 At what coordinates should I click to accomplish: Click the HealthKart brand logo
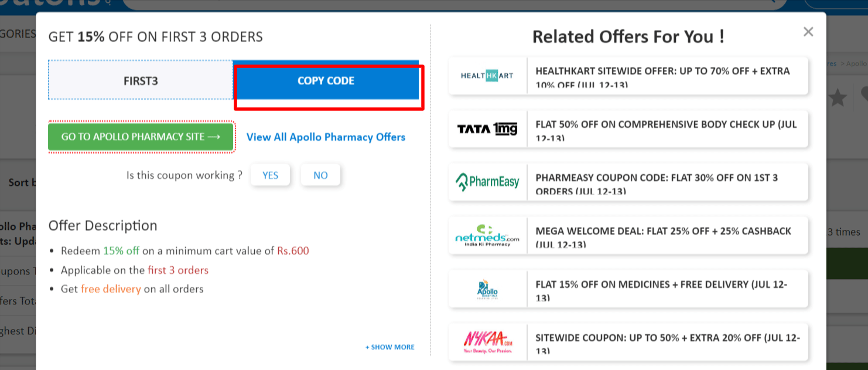[487, 76]
